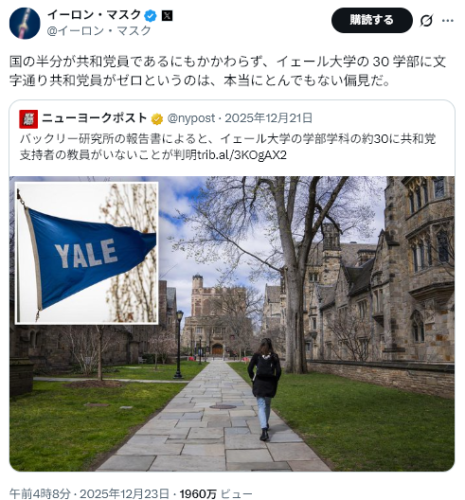
Task: Open the Grok slashed-circle icon
Action: point(426,21)
